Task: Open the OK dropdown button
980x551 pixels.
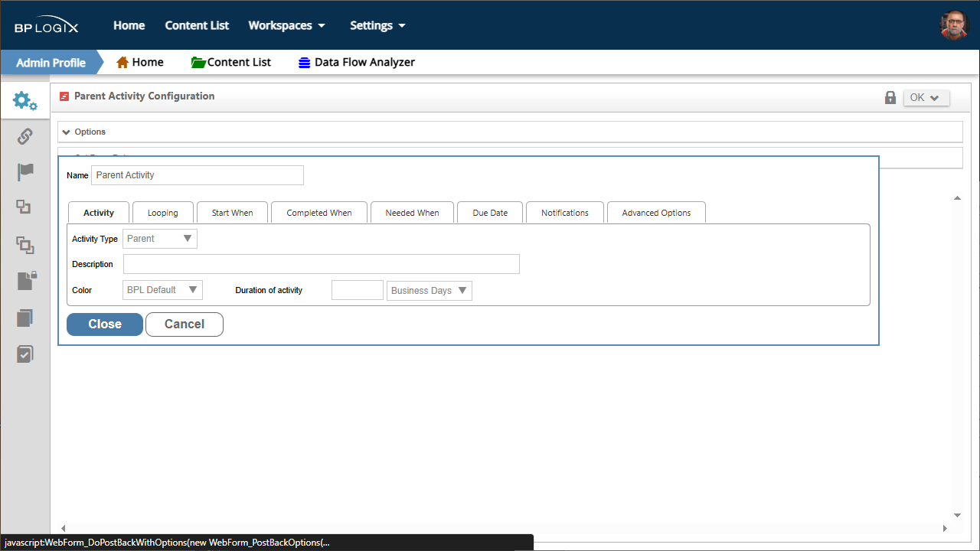Action: (x=926, y=98)
